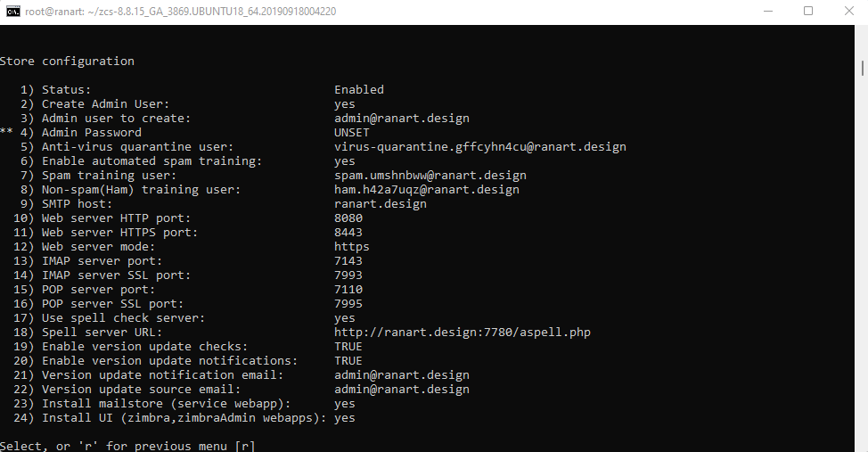Click the 'UNSET' password value
Screen dimensions: 868x452
[x=351, y=132]
